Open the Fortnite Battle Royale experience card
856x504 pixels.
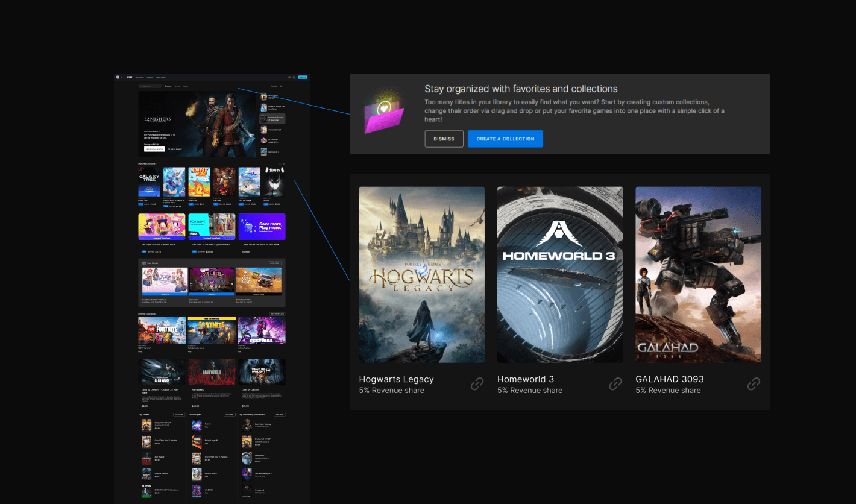[212, 335]
